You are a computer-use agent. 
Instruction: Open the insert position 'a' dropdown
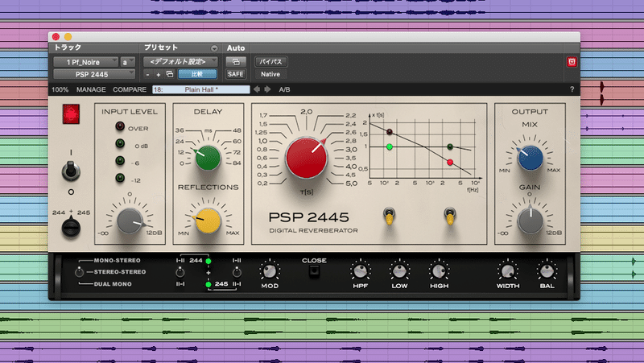128,62
